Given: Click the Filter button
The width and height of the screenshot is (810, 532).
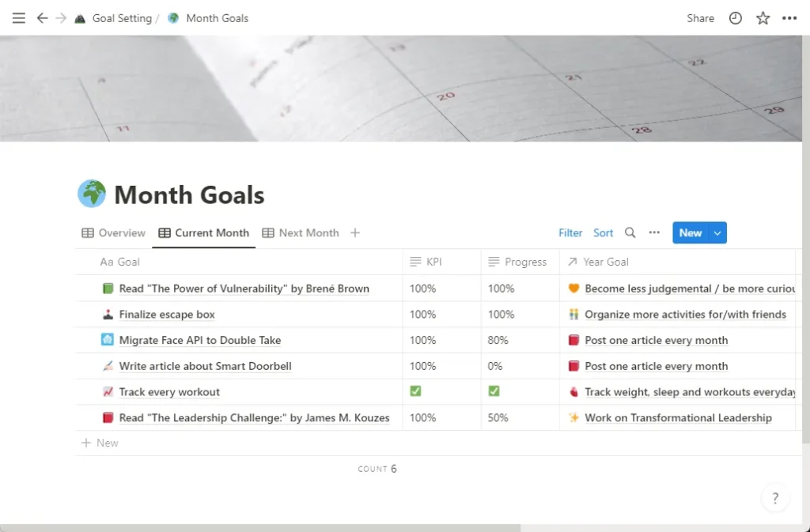Looking at the screenshot, I should point(570,232).
